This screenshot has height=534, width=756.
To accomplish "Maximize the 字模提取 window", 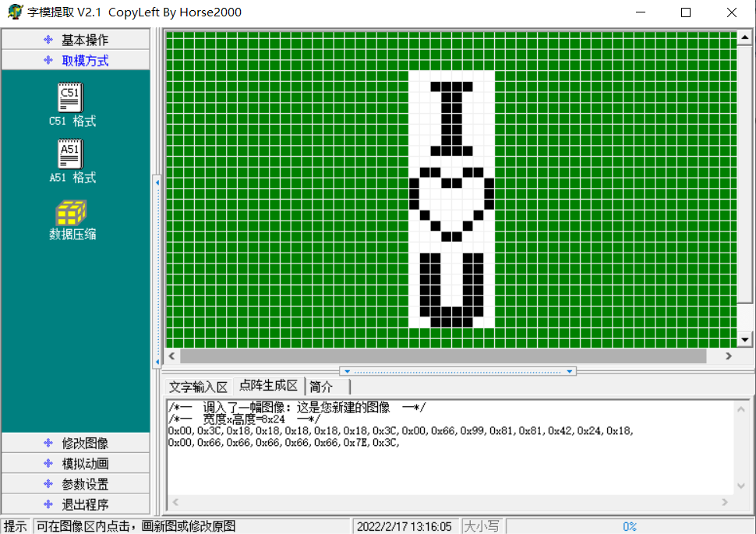I will coord(686,12).
